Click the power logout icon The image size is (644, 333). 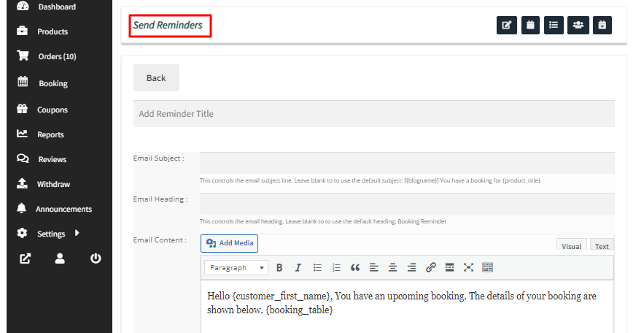pyautogui.click(x=96, y=259)
